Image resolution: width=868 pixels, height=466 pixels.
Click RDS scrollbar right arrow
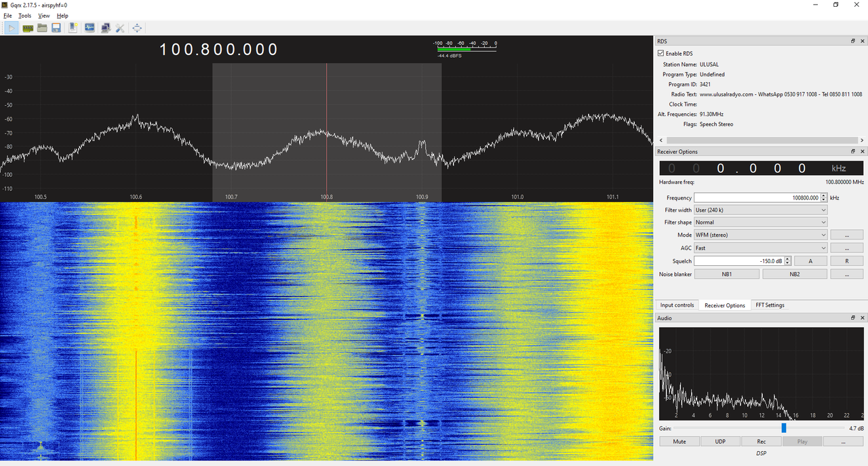point(861,140)
